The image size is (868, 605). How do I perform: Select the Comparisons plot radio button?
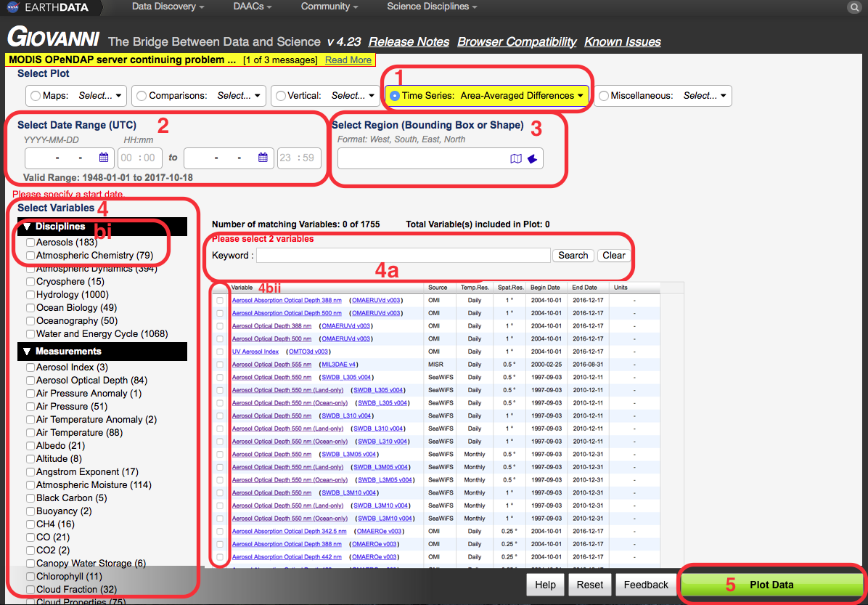point(142,96)
